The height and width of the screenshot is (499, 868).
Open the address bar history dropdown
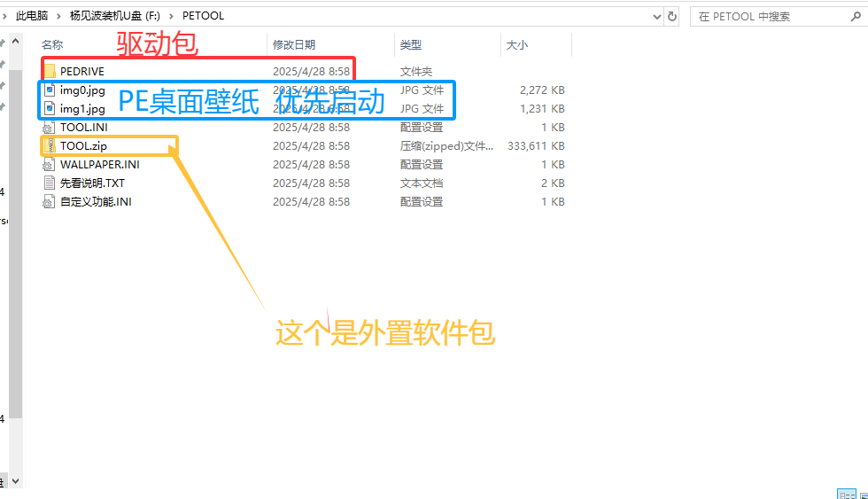click(656, 16)
